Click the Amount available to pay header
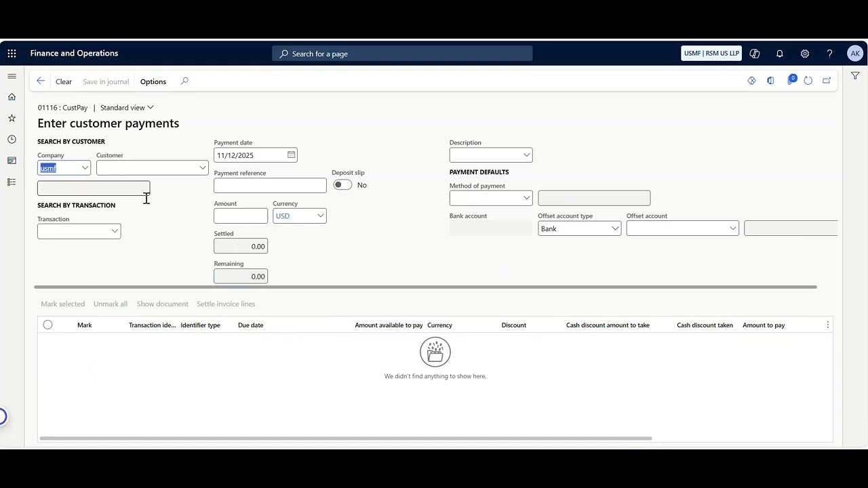 coord(389,325)
